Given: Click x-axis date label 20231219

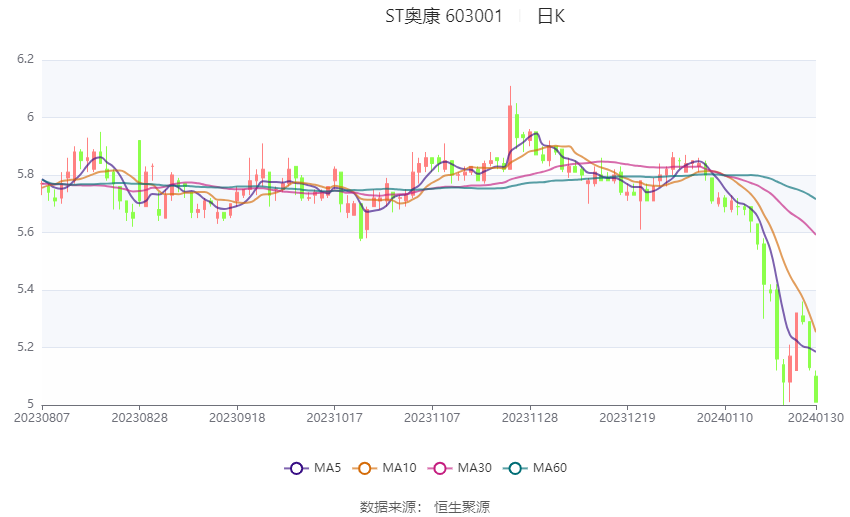Looking at the screenshot, I should point(627,418).
